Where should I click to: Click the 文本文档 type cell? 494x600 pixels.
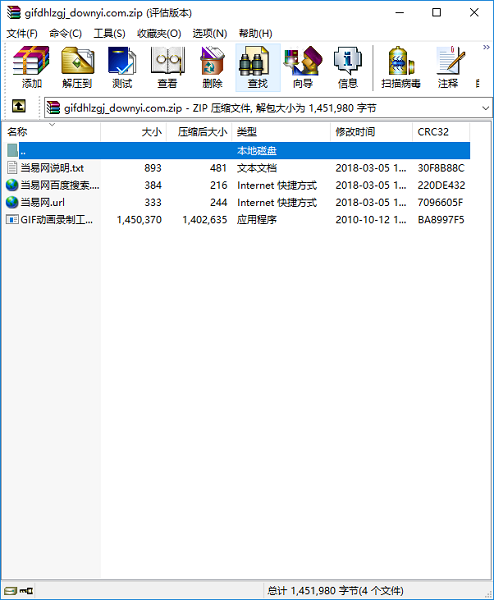pyautogui.click(x=257, y=168)
